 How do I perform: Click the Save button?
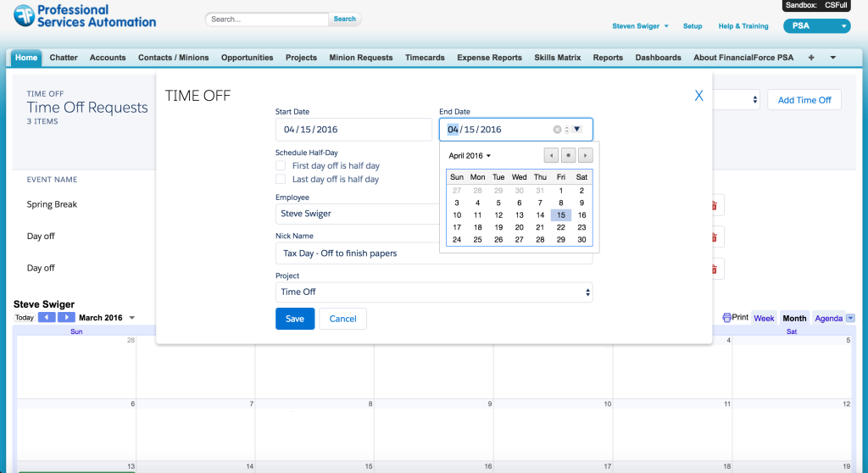[295, 319]
